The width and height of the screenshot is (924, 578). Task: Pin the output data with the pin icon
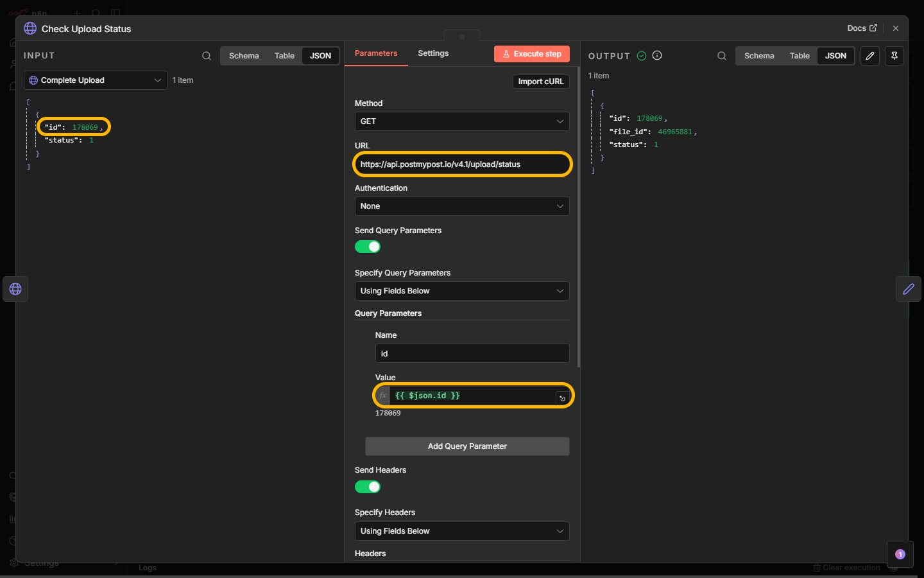[x=894, y=56]
